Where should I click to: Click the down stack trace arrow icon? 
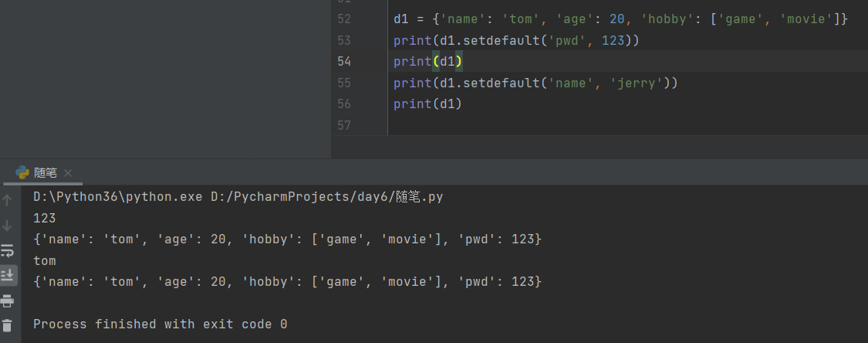pyautogui.click(x=8, y=226)
